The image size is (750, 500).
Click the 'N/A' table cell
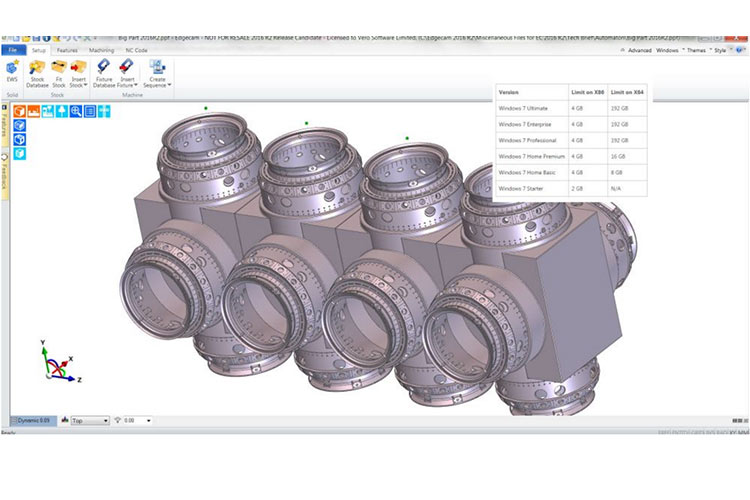click(x=627, y=189)
